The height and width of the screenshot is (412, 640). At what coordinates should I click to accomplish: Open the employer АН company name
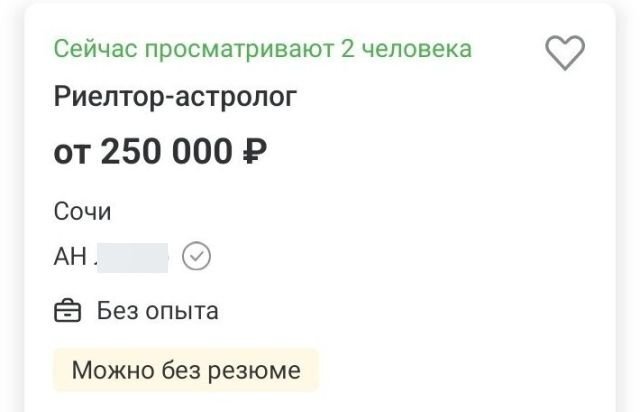pyautogui.click(x=111, y=258)
